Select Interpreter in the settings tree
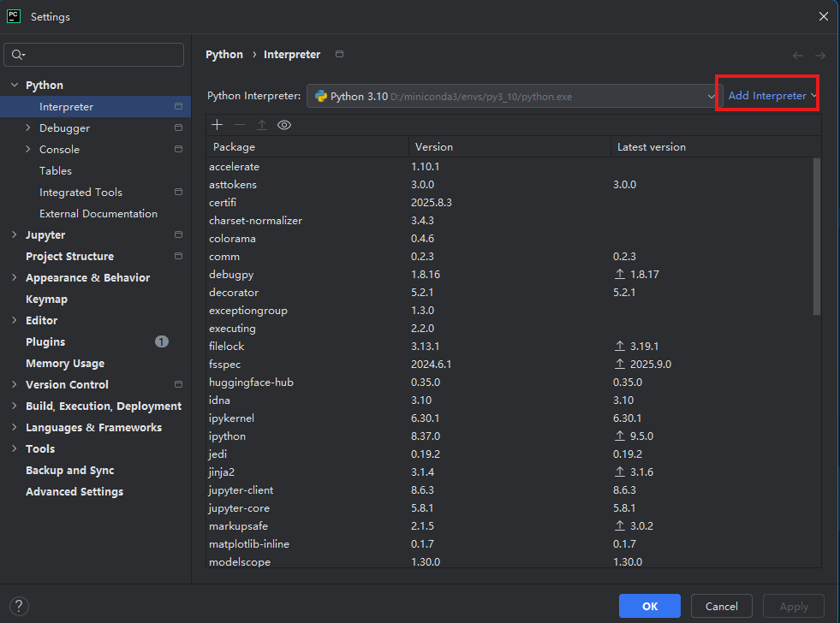The height and width of the screenshot is (623, 840). [95, 106]
